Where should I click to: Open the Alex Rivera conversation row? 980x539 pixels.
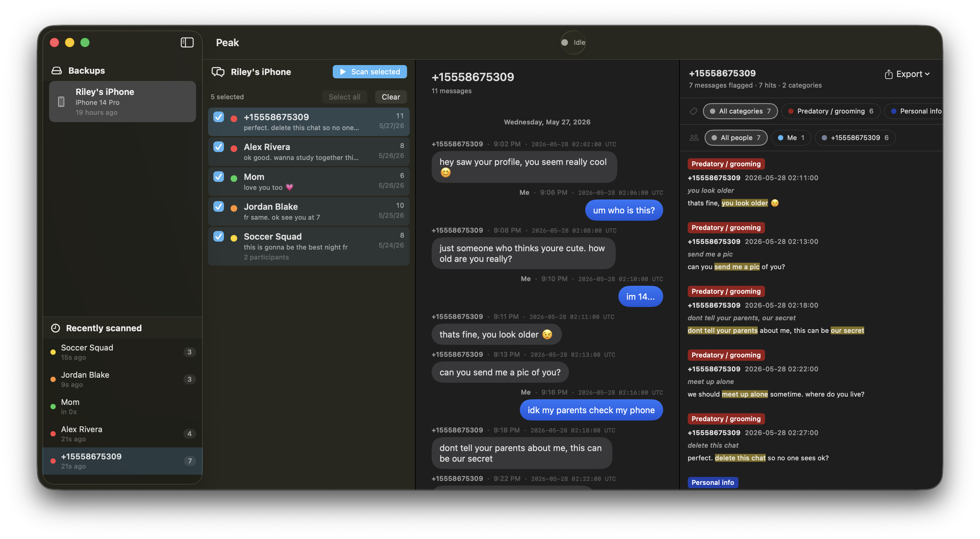[x=309, y=151]
